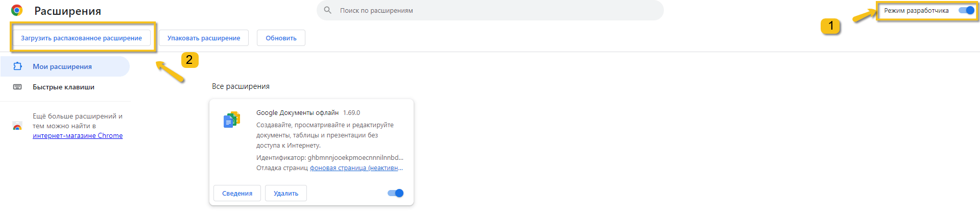Screen dimensions: 980x213
Task: Click the puzzle icon for Мои расширения
Action: click(17, 66)
